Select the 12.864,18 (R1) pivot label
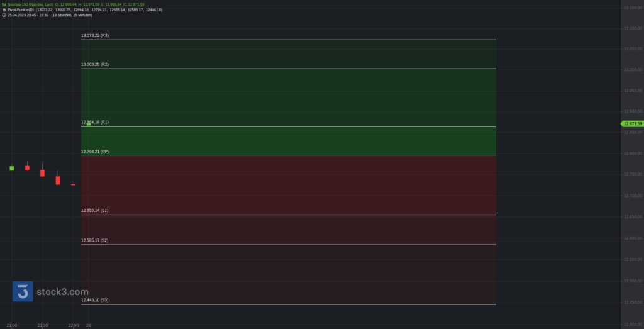This screenshot has width=644, height=329. point(95,123)
